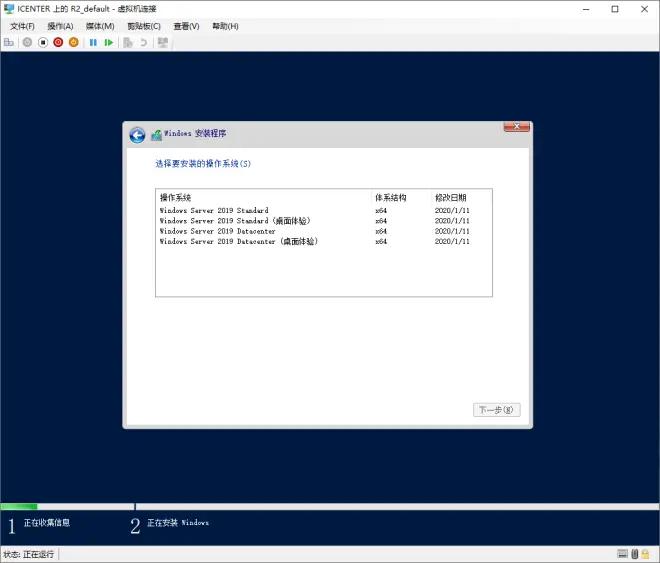Pause the virtual machine
Screen dimensions: 660x563
pos(93,42)
